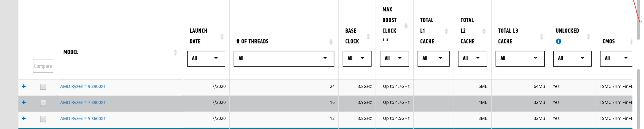This screenshot has width=644, height=129.
Task: Sort by Launch Date arrows
Action: [x=222, y=36]
